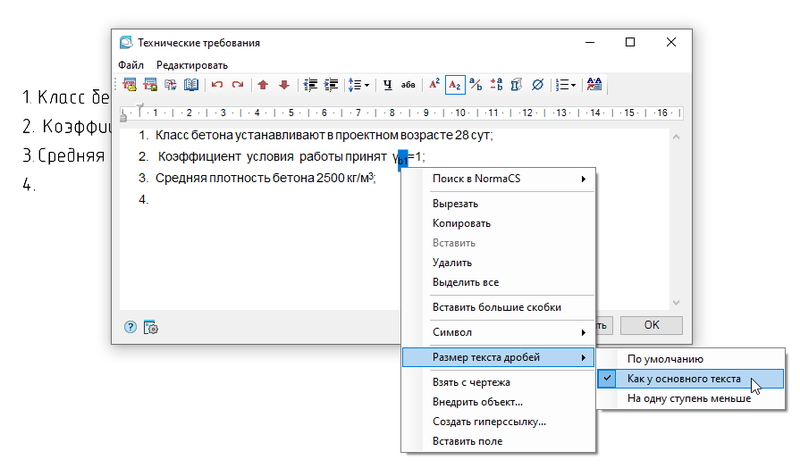Click highlighted subscript b1 in line 2
The height and width of the screenshot is (468, 800).
(x=403, y=159)
